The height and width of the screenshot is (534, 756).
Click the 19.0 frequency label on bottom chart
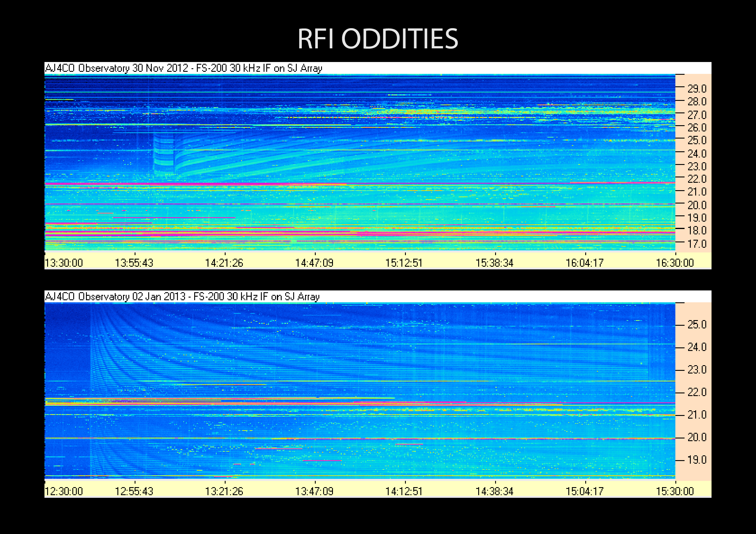click(697, 460)
